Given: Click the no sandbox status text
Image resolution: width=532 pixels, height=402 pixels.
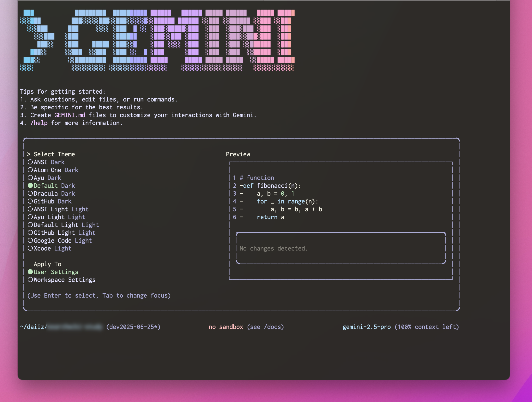Looking at the screenshot, I should coord(226,327).
